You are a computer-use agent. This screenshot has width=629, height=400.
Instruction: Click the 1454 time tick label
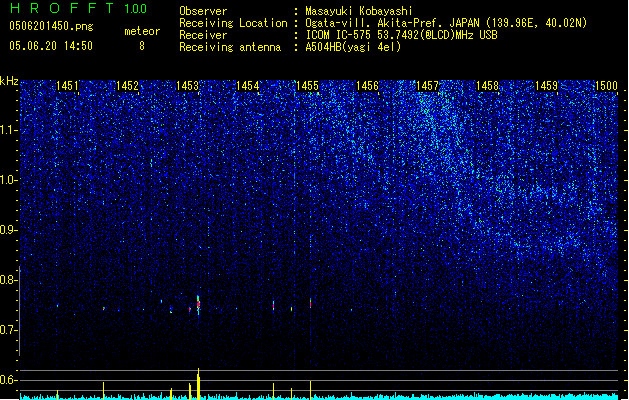(x=248, y=85)
